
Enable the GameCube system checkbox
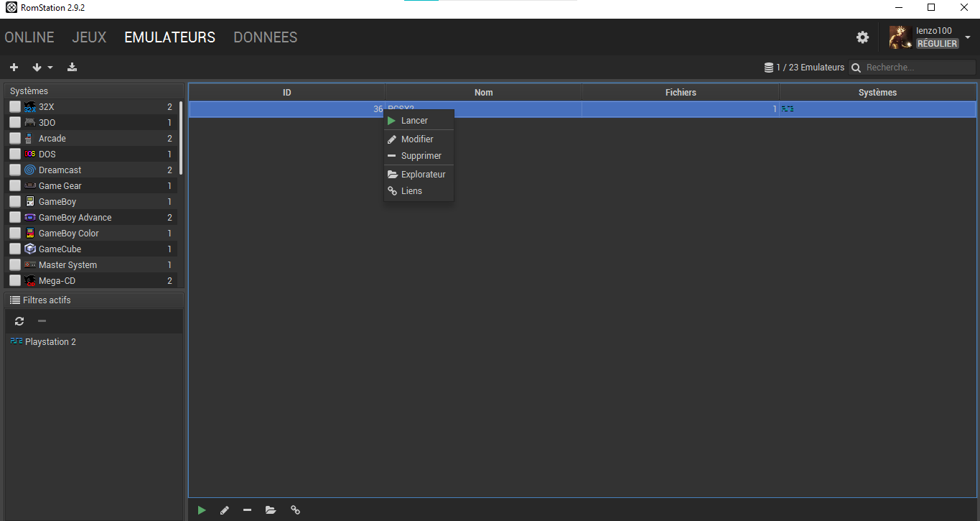click(x=15, y=249)
